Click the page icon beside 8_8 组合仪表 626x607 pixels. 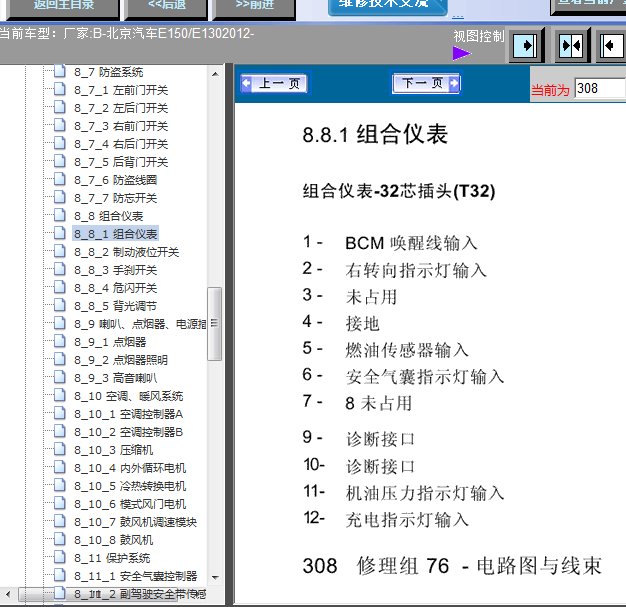pyautogui.click(x=59, y=215)
